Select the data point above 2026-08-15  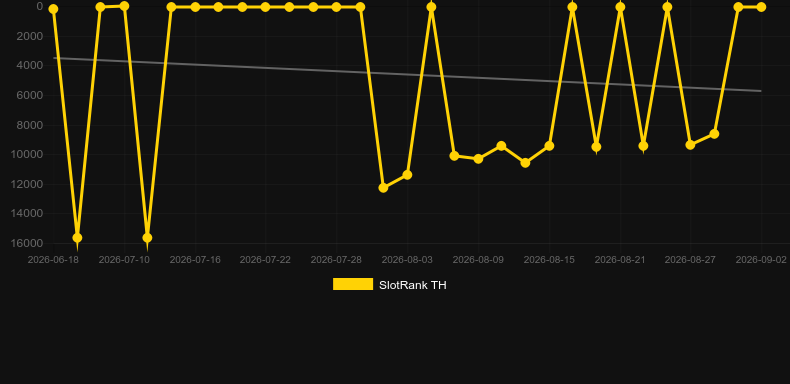pos(549,146)
